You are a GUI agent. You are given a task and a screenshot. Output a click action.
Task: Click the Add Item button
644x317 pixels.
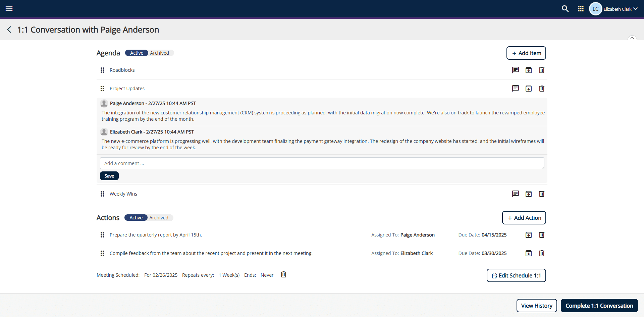tap(526, 53)
